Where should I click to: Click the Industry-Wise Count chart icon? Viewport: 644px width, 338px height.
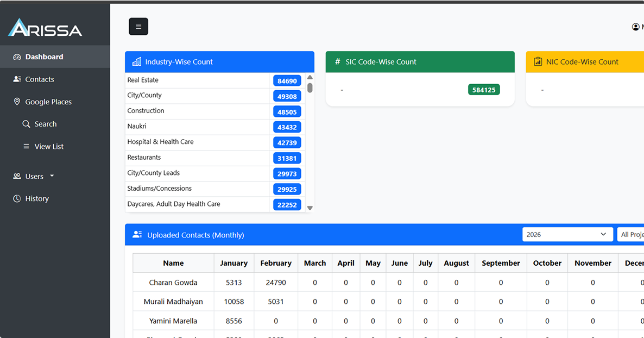click(x=137, y=62)
